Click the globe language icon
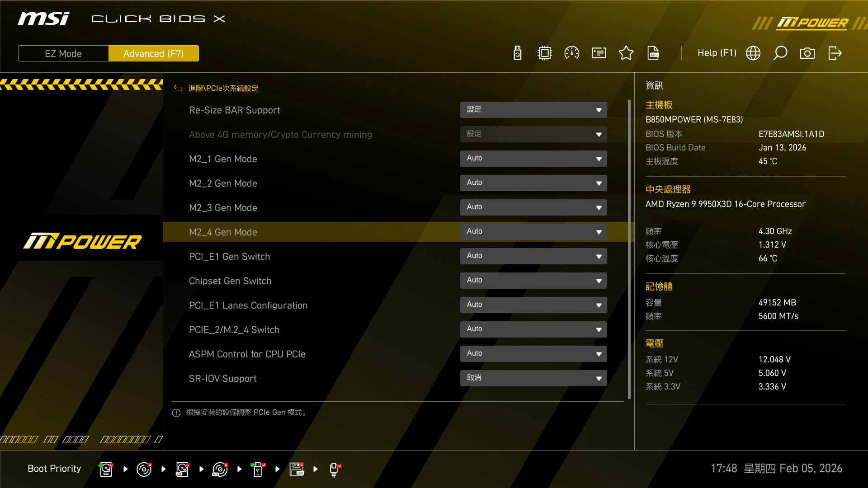 click(753, 53)
